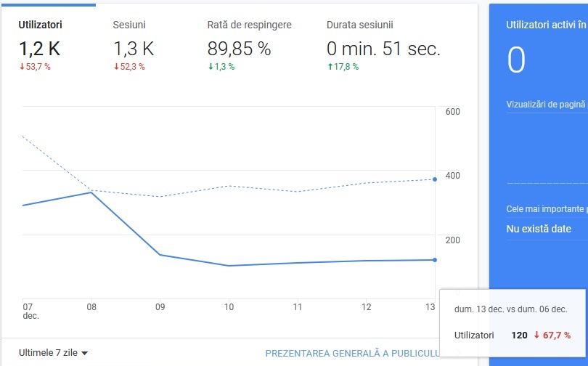Open Prezentarea generală a publicului link
The height and width of the screenshot is (366, 588).
coord(353,353)
